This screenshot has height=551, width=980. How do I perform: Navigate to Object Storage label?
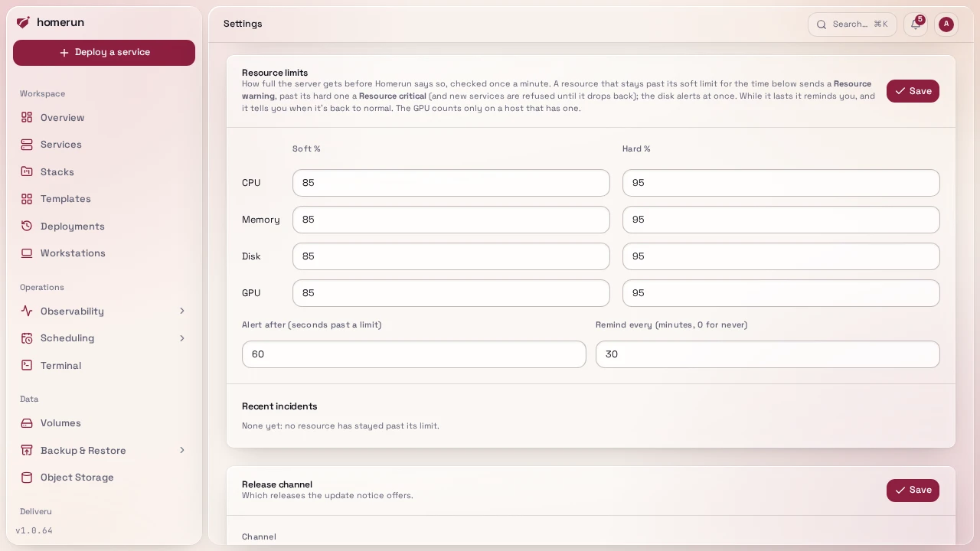pyautogui.click(x=77, y=478)
